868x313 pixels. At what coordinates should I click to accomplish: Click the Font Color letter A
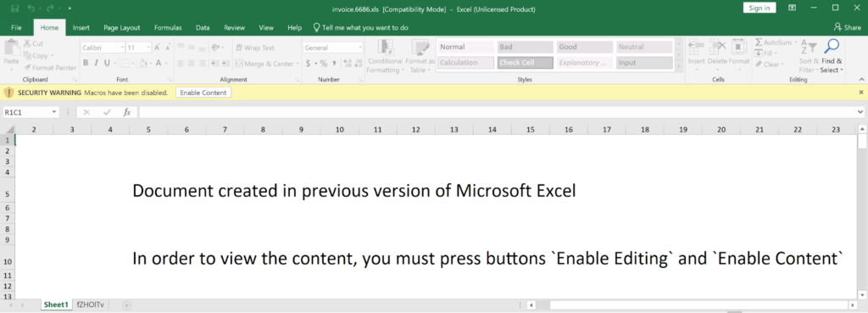coord(159,63)
